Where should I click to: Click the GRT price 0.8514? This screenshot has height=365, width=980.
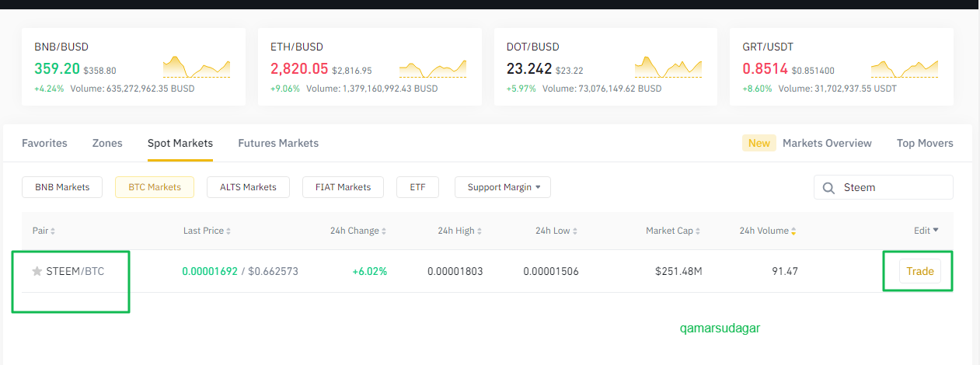(766, 69)
